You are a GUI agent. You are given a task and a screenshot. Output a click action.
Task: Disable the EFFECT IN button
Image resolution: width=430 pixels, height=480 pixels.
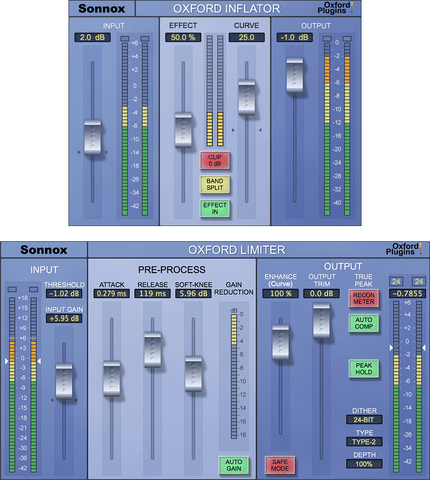215,208
